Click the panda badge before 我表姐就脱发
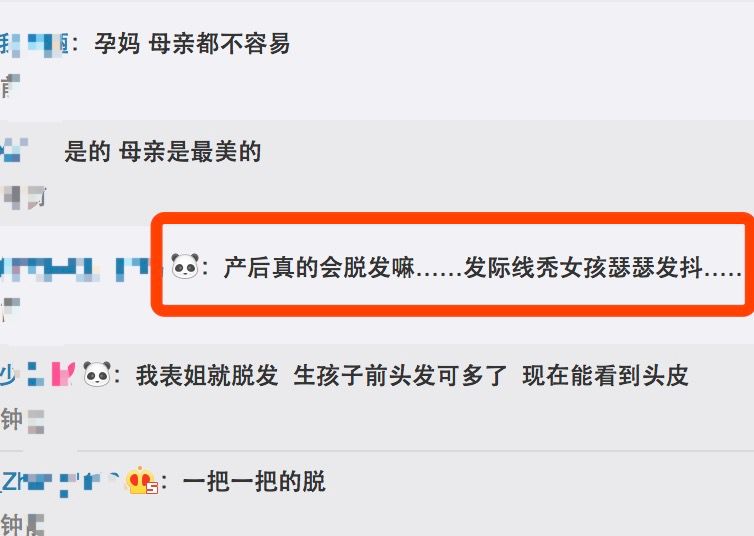 point(97,374)
